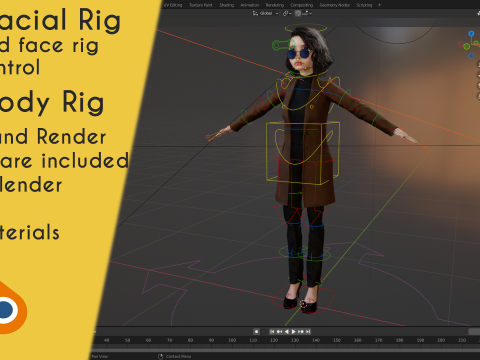Open the snapping options dropdown
This screenshot has height=360, width=480.
pyautogui.click(x=307, y=13)
